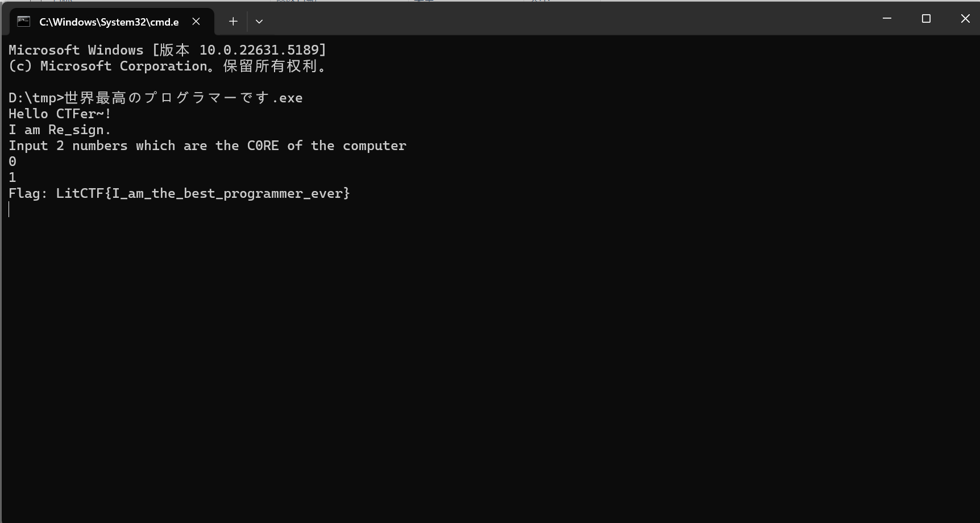Click the 'I am Re_sign.' output line
This screenshot has height=523, width=980.
click(x=60, y=130)
